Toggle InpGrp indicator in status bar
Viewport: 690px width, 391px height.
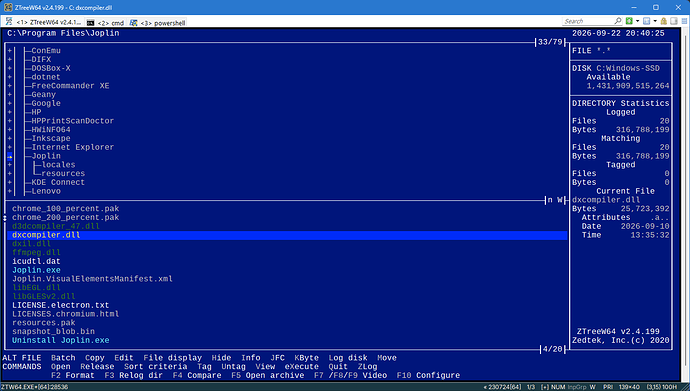(x=577, y=387)
